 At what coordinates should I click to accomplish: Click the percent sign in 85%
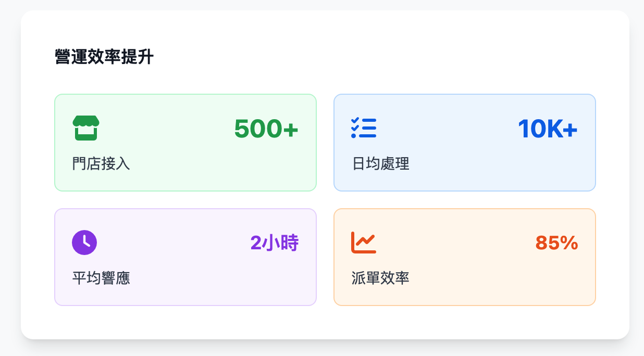(570, 243)
